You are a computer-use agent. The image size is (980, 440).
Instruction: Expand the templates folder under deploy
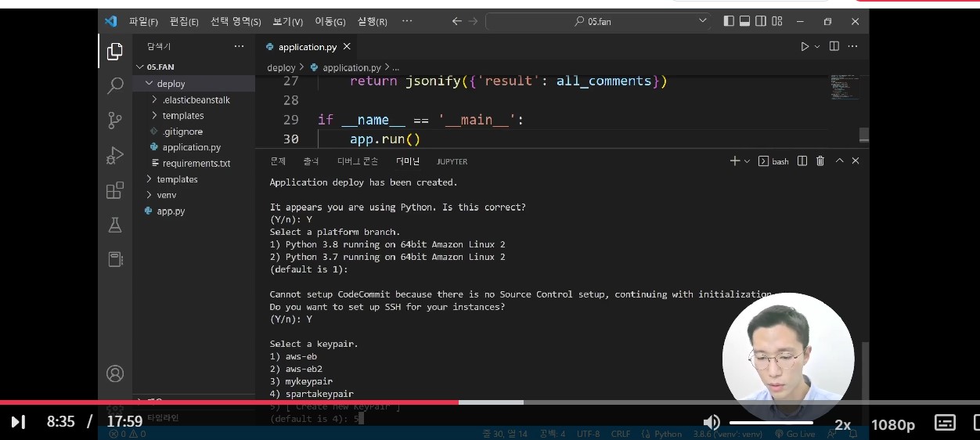click(x=194, y=115)
